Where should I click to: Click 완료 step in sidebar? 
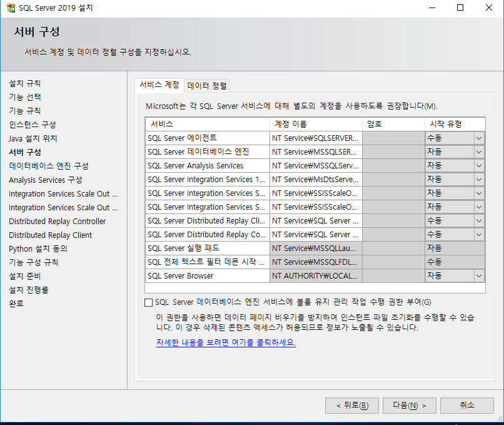[x=16, y=304]
